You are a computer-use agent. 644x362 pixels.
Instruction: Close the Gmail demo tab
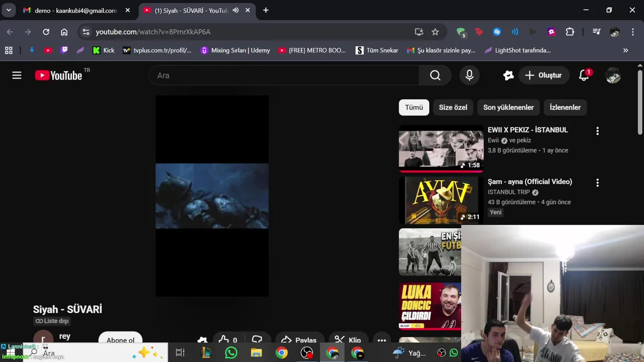coord(127,10)
